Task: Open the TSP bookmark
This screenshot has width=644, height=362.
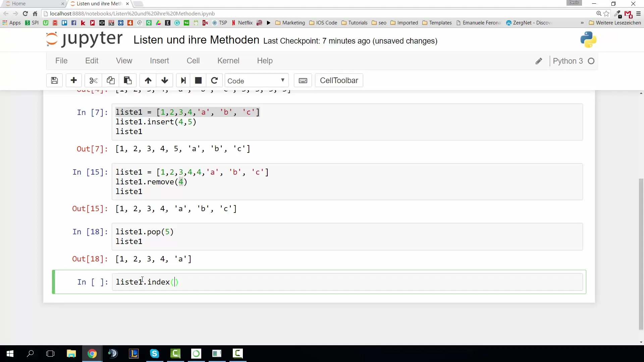Action: [x=220, y=23]
